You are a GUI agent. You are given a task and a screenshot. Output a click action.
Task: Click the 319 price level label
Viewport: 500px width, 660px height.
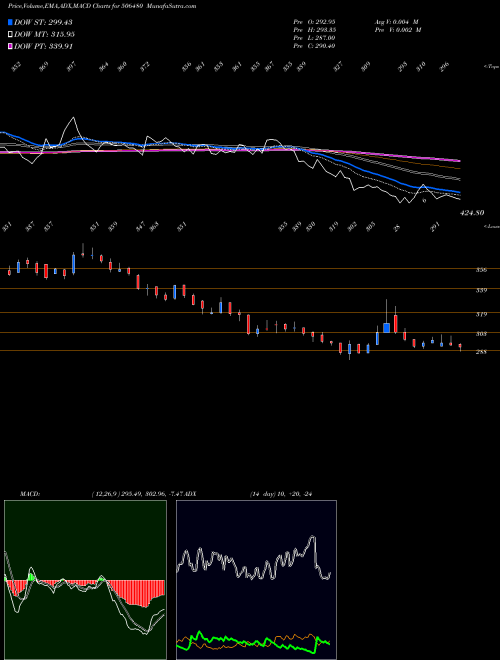[x=481, y=314]
